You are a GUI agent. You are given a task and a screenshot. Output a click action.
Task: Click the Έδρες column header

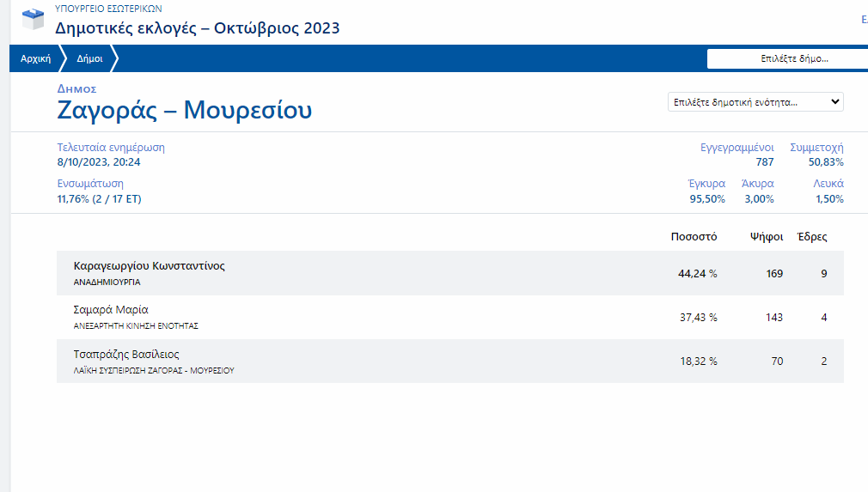812,237
